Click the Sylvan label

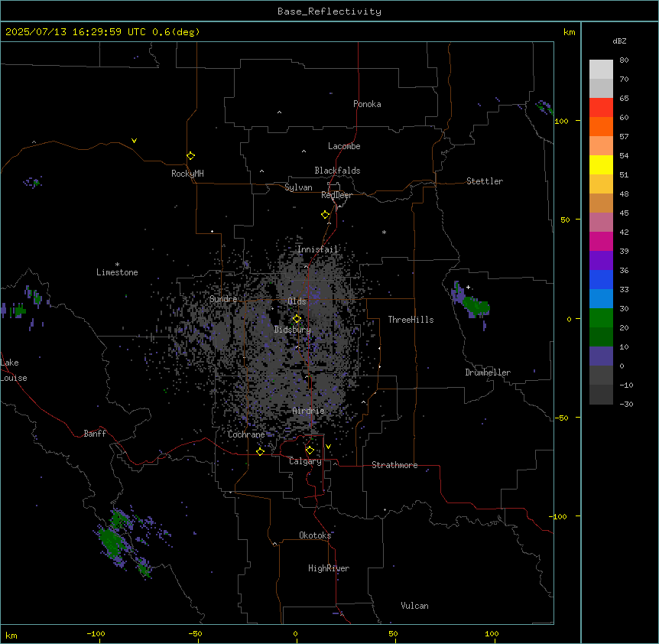[298, 187]
